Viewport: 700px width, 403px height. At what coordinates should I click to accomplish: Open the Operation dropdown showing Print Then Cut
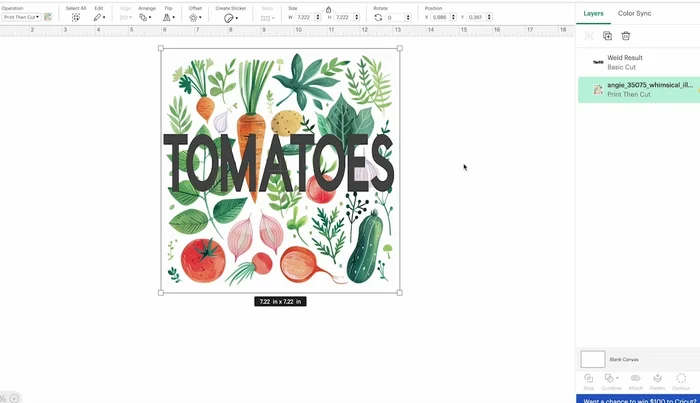pos(21,17)
